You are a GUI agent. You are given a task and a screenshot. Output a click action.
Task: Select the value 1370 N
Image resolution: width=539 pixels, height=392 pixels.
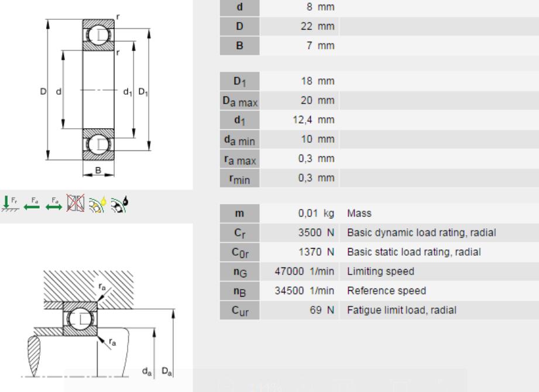(316, 252)
